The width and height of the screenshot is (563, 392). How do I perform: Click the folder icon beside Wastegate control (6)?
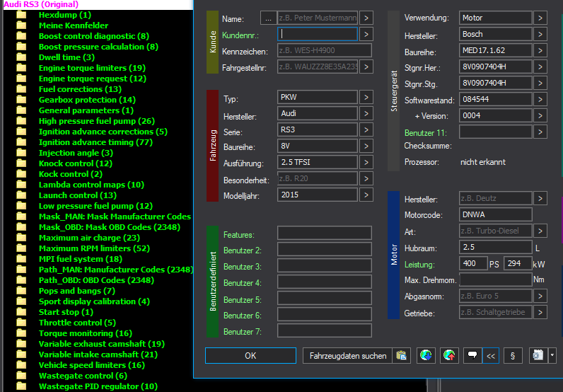click(x=21, y=376)
